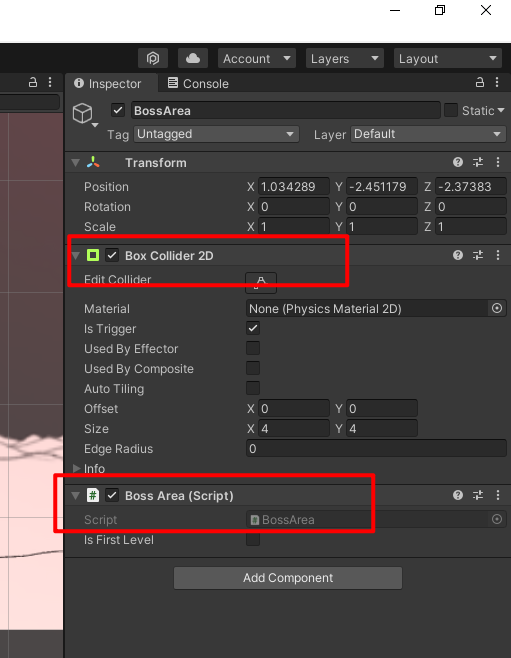This screenshot has width=511, height=658.
Task: Lock the Inspector panel with padlock icon
Action: [480, 82]
